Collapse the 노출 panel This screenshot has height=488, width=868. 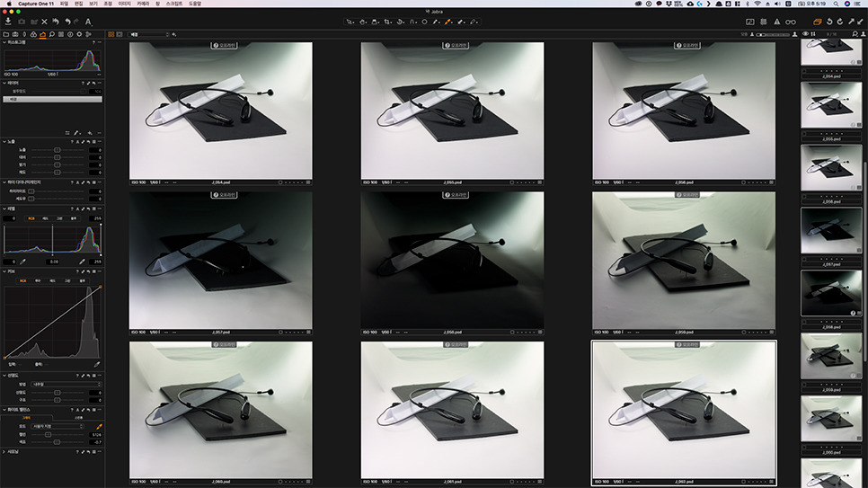pos(4,142)
